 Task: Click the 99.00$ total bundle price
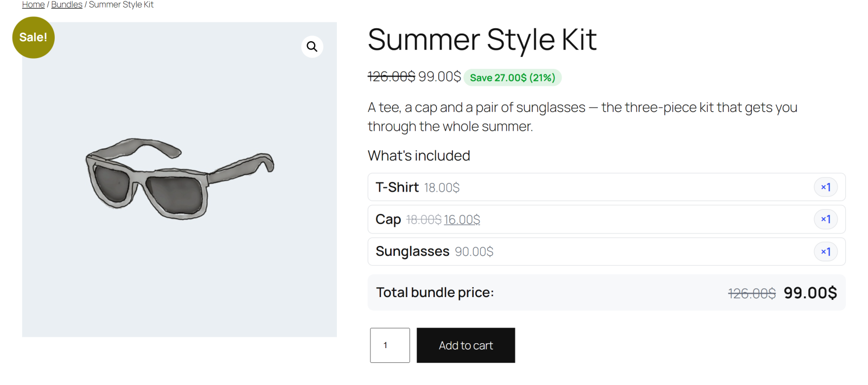point(810,293)
